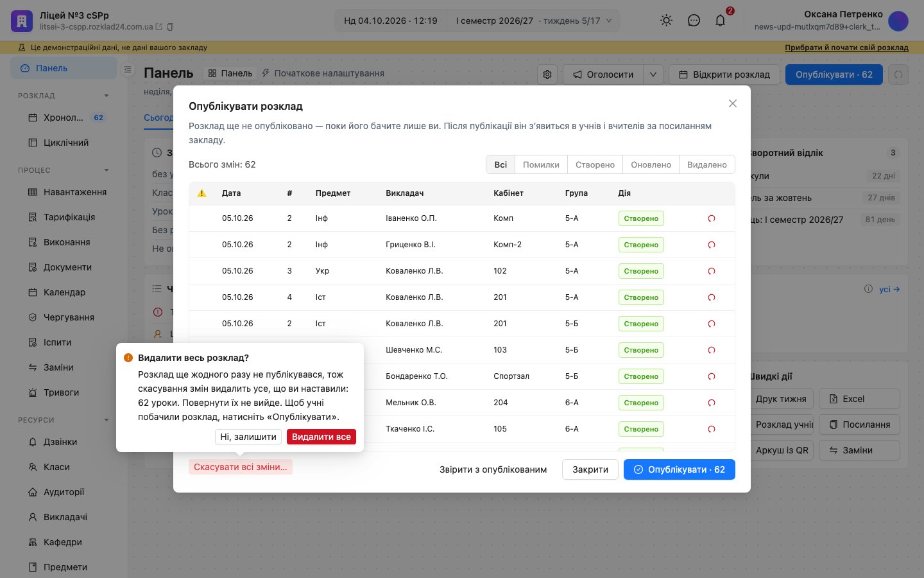This screenshot has height=578, width=924.
Task: Undo the Бондаренко Т.О. lesson change
Action: 711,376
